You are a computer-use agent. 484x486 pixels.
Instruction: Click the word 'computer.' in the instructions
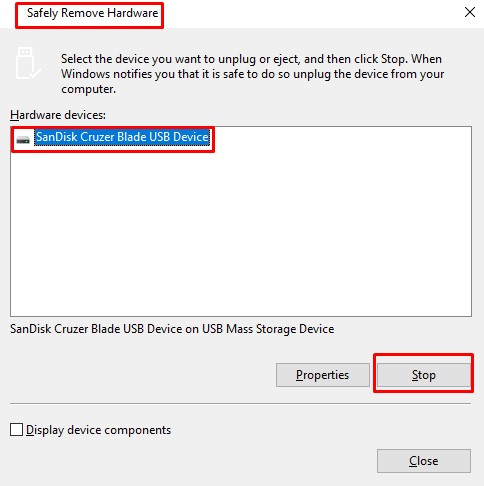(88, 89)
